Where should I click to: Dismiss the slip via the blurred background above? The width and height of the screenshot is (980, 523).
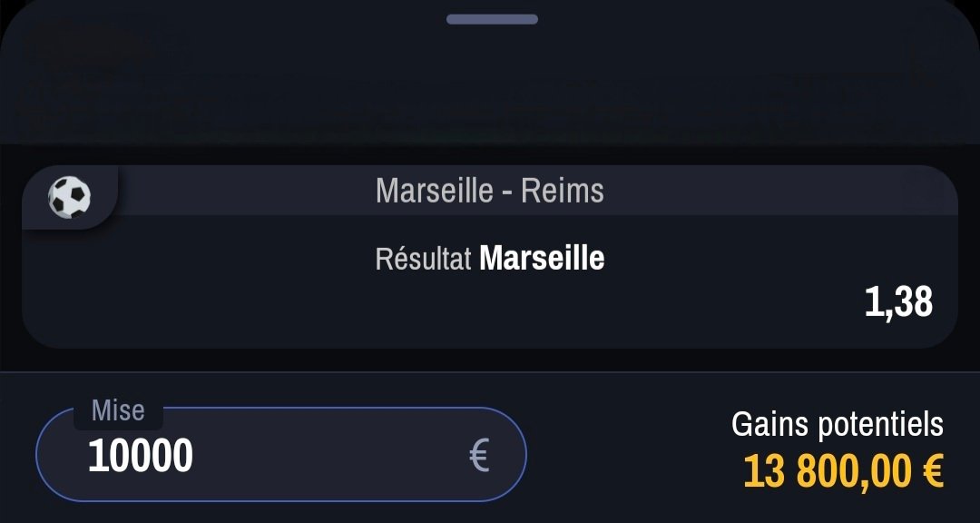pyautogui.click(x=490, y=87)
